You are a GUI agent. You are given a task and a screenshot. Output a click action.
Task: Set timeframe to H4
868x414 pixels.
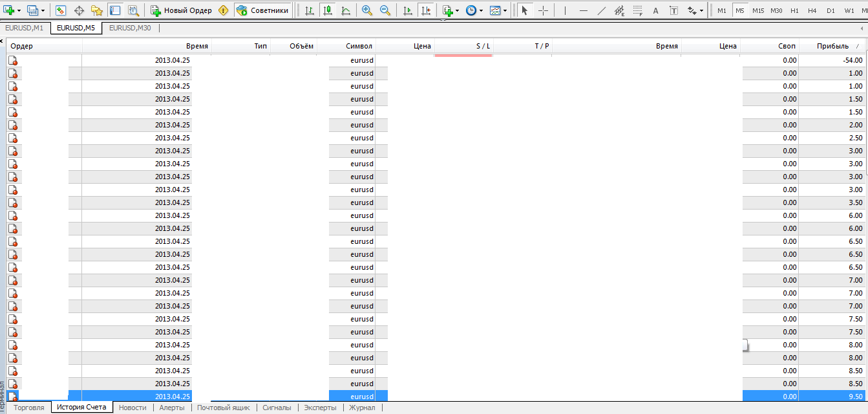point(812,10)
